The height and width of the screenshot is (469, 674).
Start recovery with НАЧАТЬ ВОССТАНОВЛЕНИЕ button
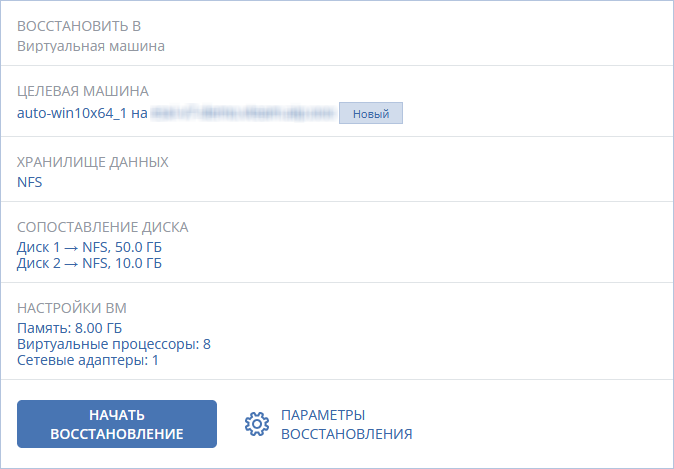point(117,424)
